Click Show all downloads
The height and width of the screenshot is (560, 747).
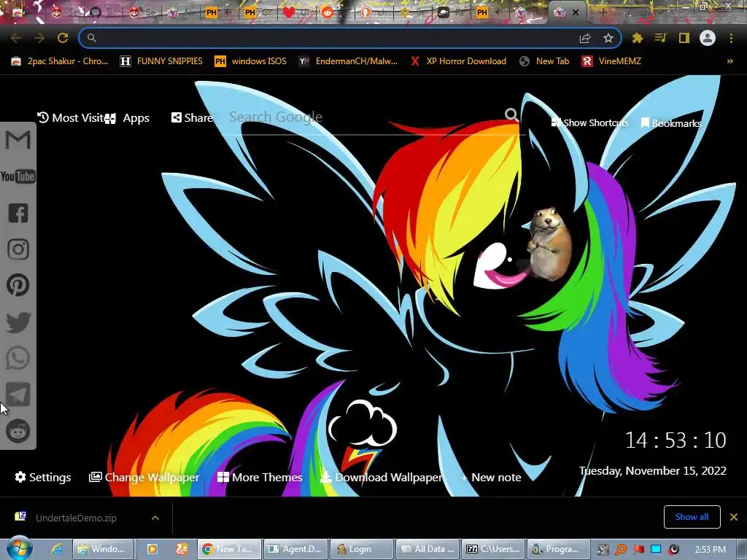[x=692, y=517]
